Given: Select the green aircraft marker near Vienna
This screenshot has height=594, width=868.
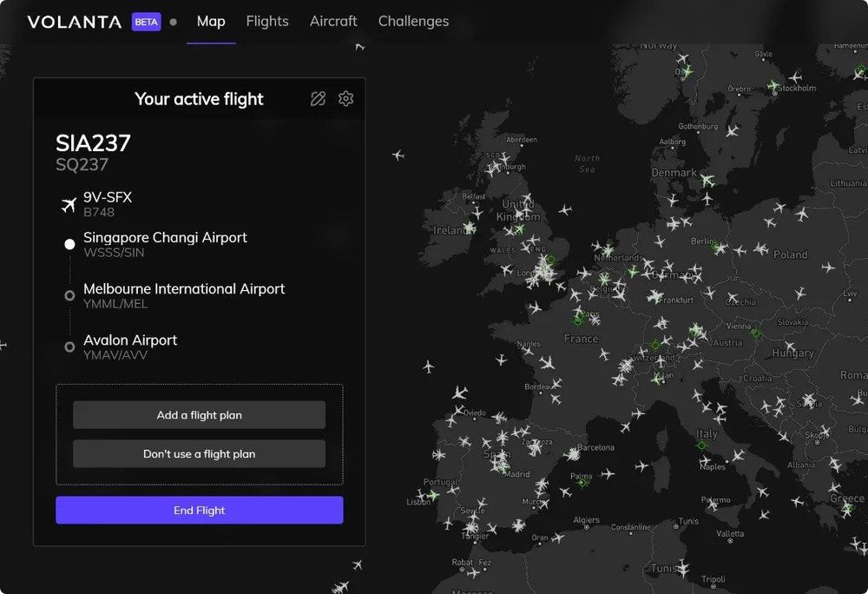Looking at the screenshot, I should [x=756, y=333].
